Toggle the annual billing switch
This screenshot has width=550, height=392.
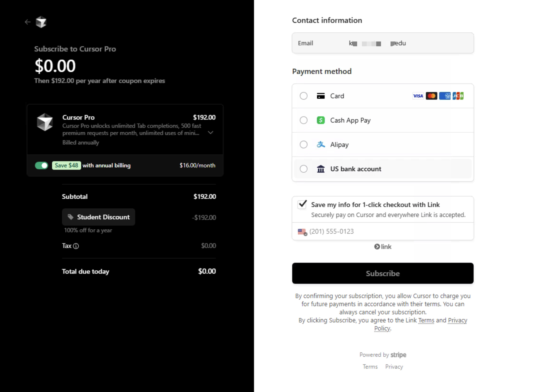(x=42, y=165)
